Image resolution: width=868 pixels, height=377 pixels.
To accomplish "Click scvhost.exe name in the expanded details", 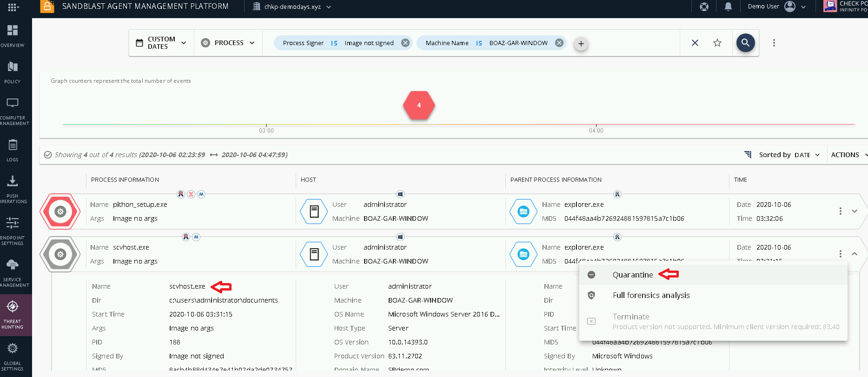I will pos(187,286).
